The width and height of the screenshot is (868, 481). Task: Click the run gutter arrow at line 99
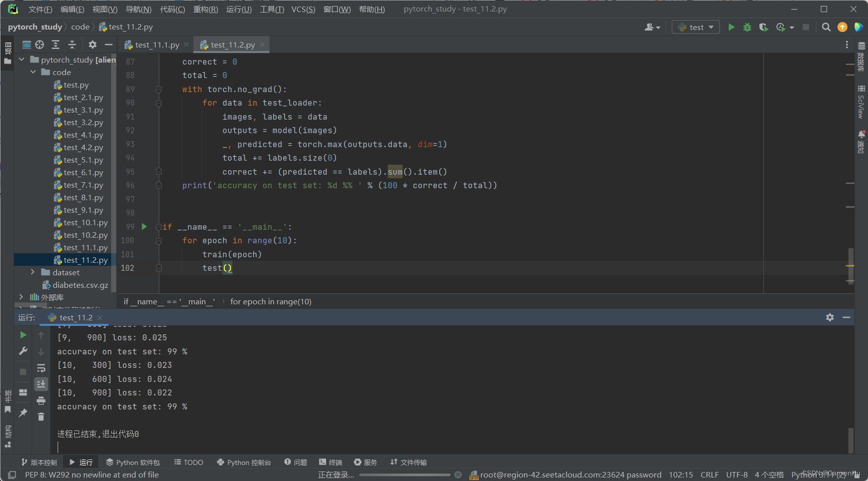point(144,227)
